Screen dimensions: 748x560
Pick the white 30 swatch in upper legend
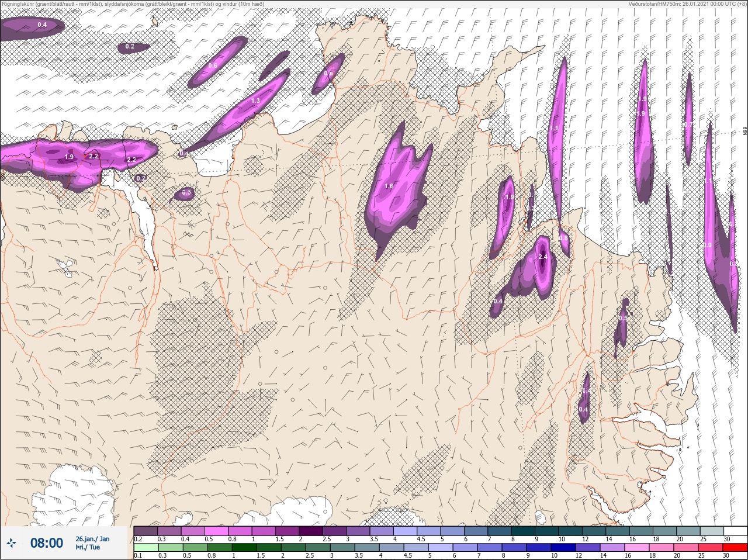(x=735, y=531)
